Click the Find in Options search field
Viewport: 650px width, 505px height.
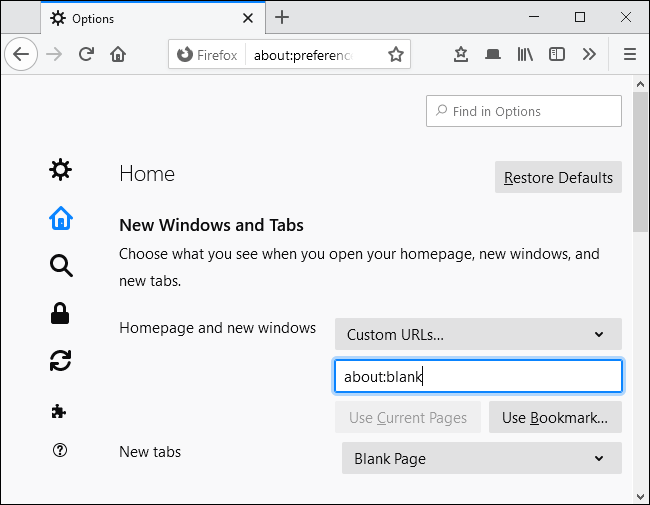(524, 111)
